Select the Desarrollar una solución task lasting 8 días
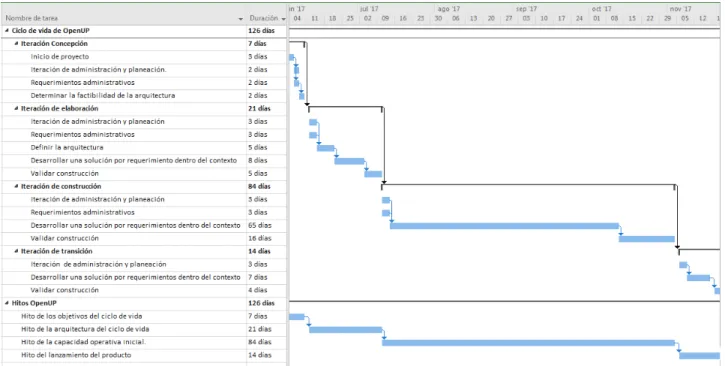 pyautogui.click(x=134, y=160)
